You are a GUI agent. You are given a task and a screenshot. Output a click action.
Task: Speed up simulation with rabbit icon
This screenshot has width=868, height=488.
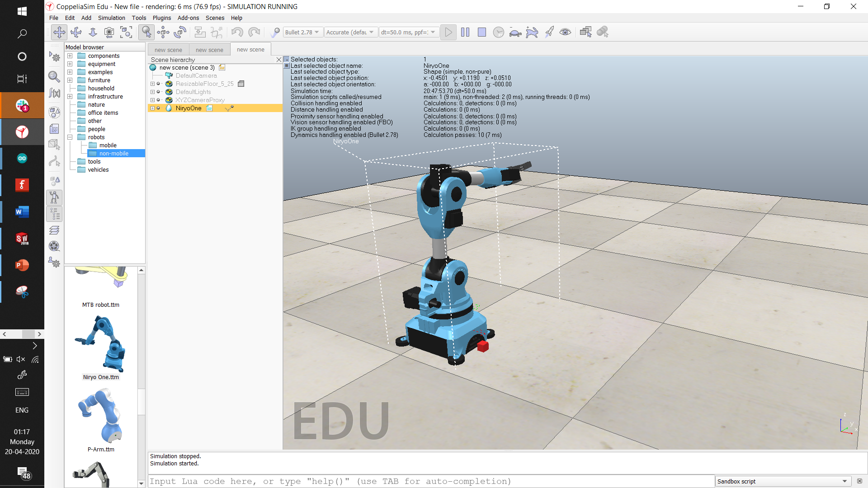pyautogui.click(x=532, y=32)
